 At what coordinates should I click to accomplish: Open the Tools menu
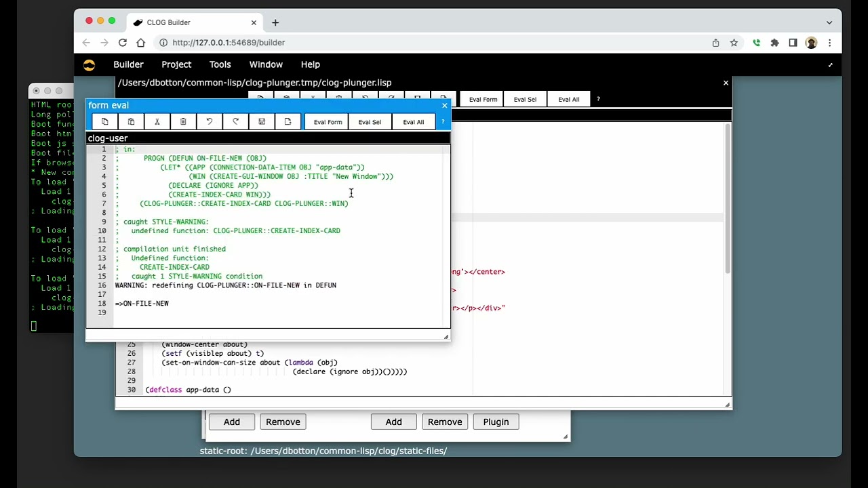[220, 64]
